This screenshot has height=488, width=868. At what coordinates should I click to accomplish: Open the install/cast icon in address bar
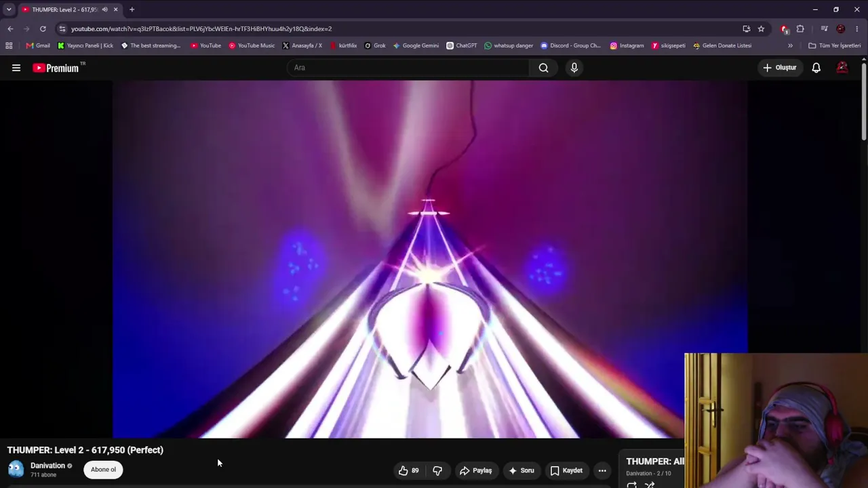pos(747,28)
